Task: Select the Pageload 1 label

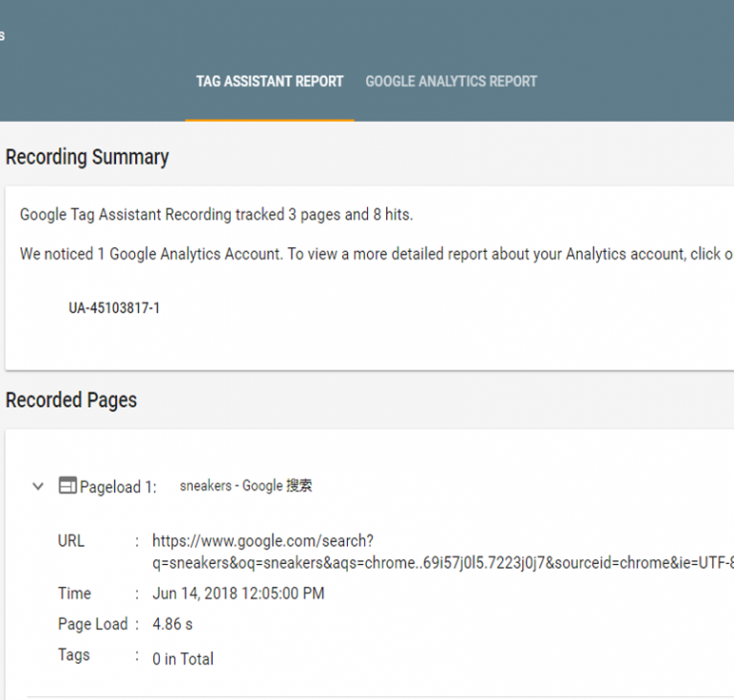Action: (x=118, y=486)
